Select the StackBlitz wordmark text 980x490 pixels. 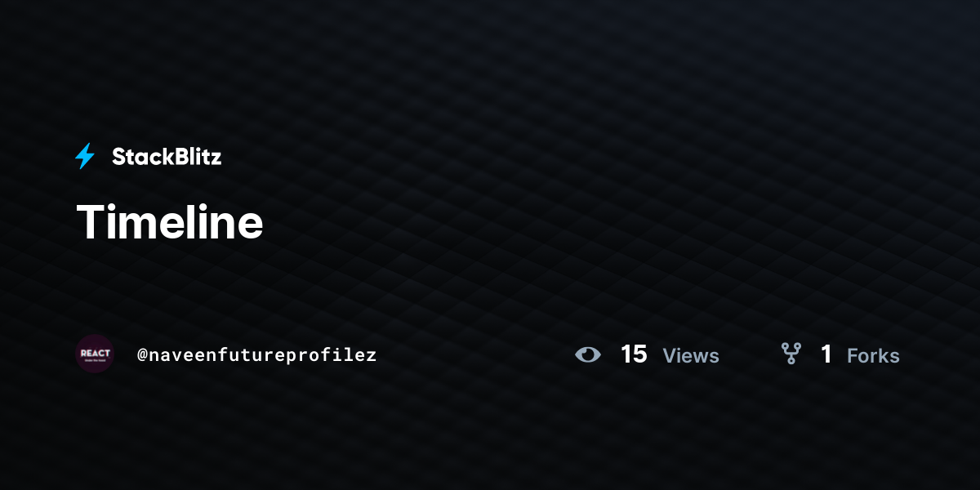point(167,157)
